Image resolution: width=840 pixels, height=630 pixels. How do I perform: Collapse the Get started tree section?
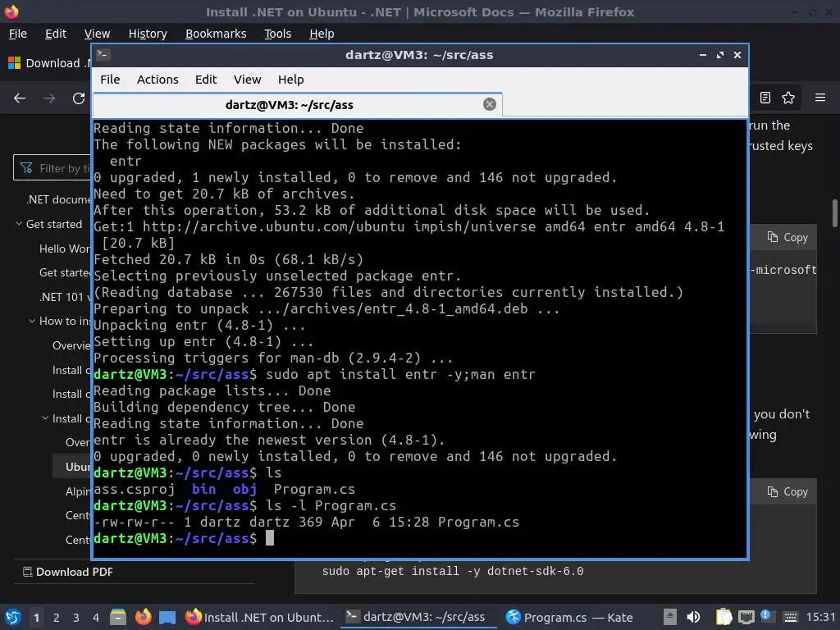pyautogui.click(x=19, y=223)
